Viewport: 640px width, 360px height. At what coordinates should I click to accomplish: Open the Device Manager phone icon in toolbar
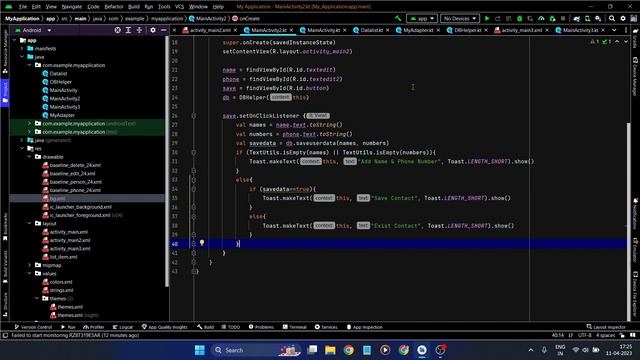click(587, 18)
